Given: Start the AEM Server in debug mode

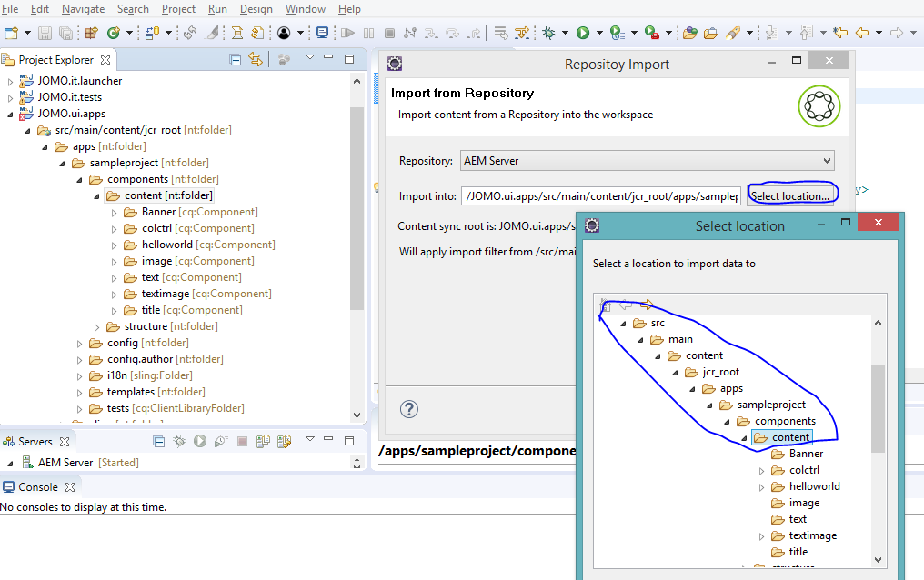Looking at the screenshot, I should 178,440.
